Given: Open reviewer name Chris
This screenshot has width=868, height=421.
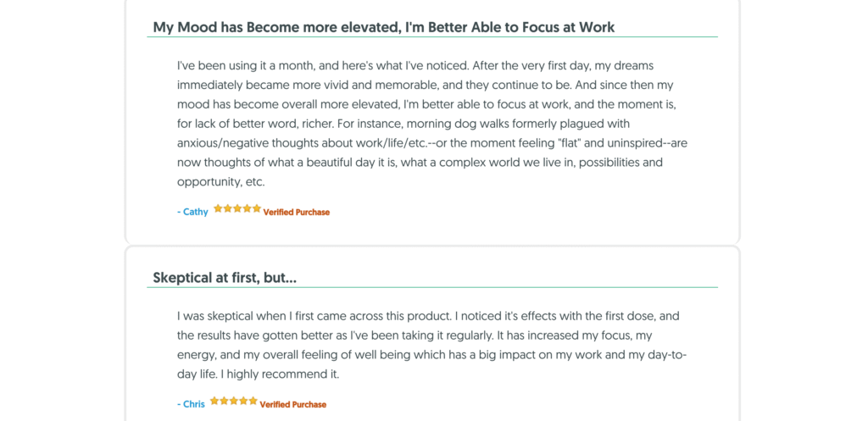Looking at the screenshot, I should point(191,404).
